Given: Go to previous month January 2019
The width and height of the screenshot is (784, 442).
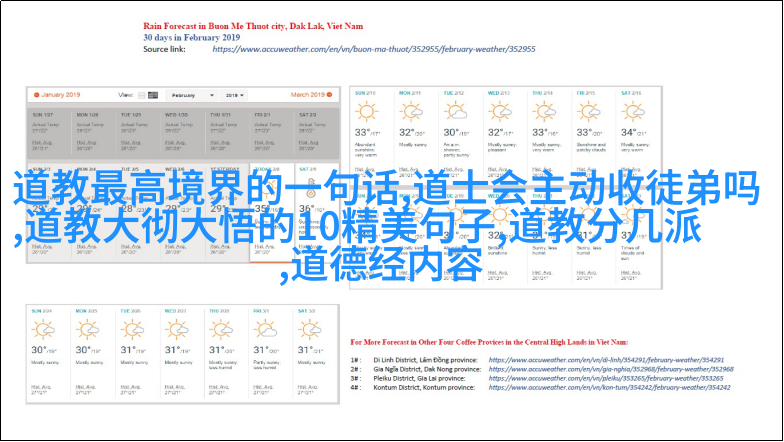Looking at the screenshot, I should 57,94.
